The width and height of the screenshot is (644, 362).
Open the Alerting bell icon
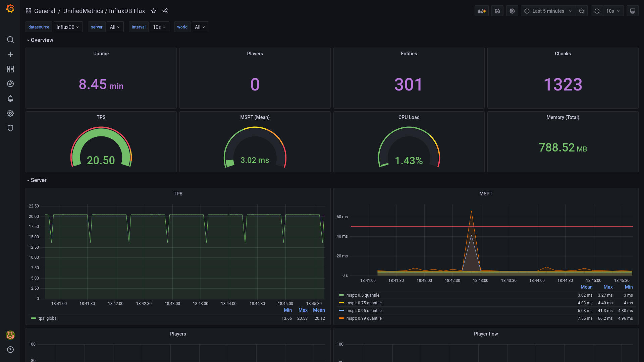[x=10, y=99]
